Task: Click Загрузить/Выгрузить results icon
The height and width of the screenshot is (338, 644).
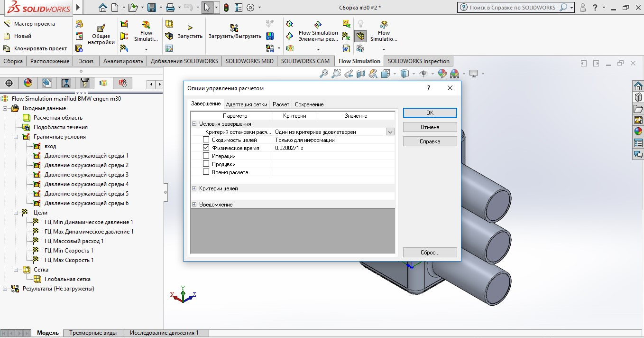Action: [x=235, y=32]
